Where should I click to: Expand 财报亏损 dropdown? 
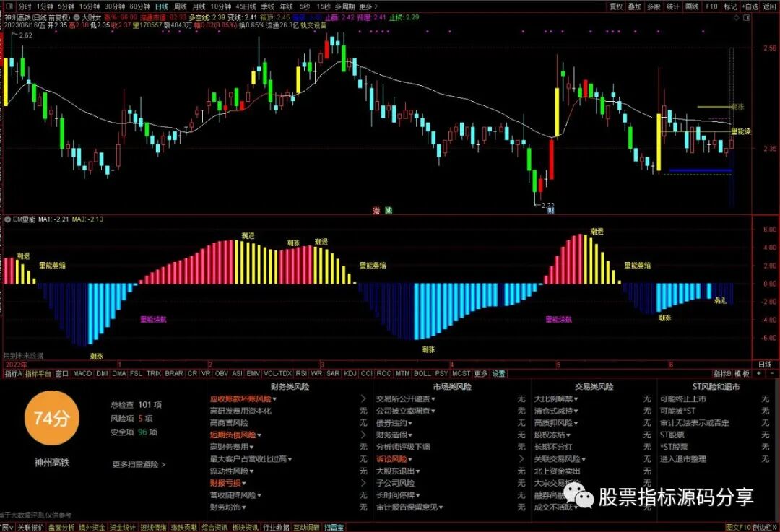tap(244, 483)
